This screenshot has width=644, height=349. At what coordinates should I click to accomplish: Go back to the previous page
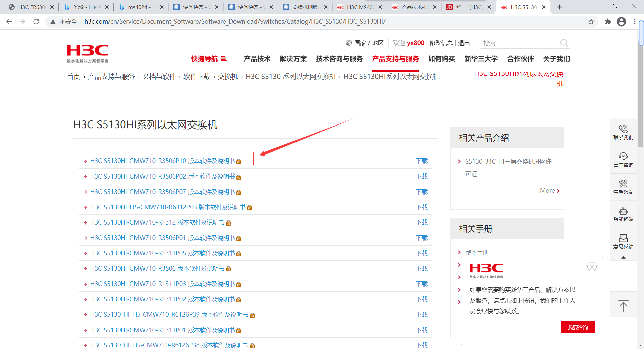pos(9,22)
